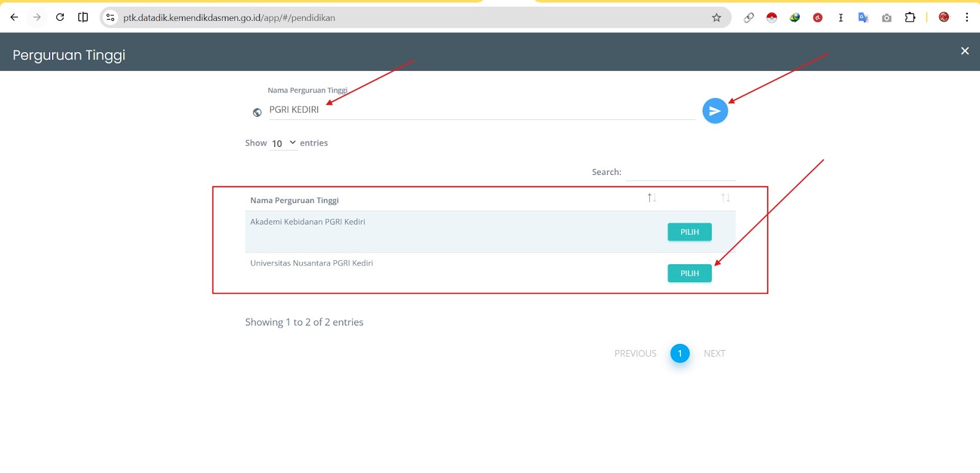Open the chain link extension icon
980x473 pixels.
coord(748,18)
